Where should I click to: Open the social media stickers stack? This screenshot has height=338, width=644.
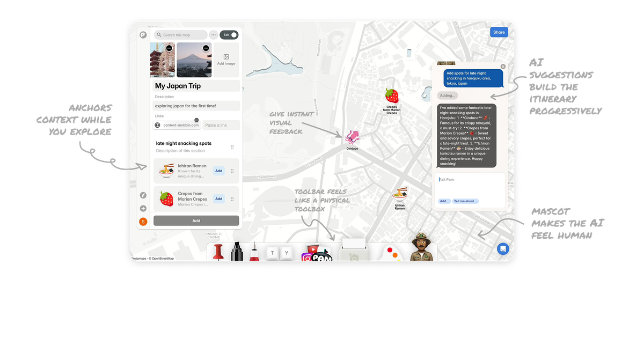tap(316, 254)
